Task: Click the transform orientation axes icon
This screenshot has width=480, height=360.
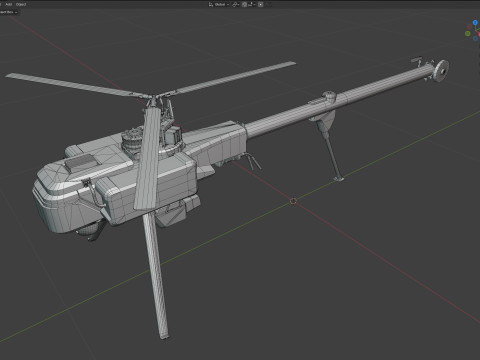Action: tap(211, 4)
